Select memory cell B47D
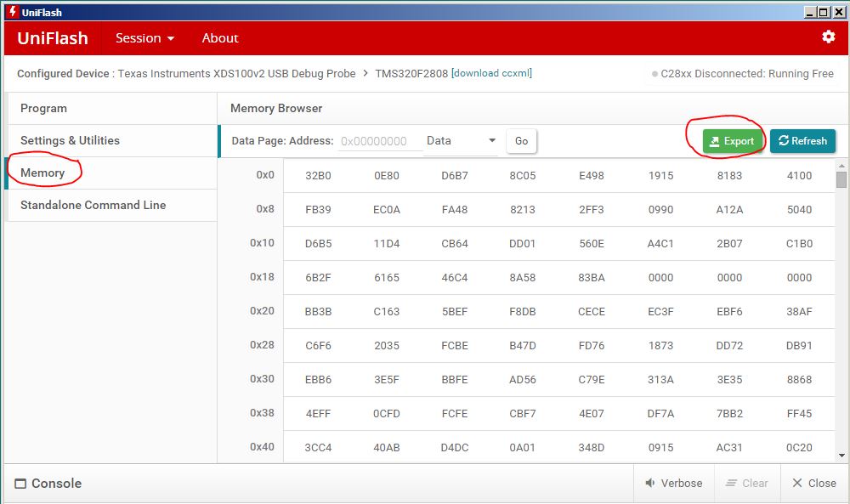Image resolution: width=850 pixels, height=504 pixels. 523,346
